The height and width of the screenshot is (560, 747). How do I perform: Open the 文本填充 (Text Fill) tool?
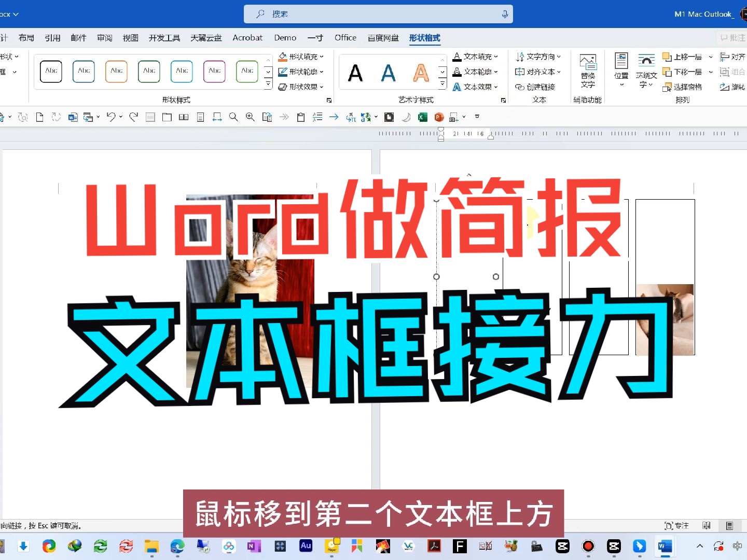476,57
